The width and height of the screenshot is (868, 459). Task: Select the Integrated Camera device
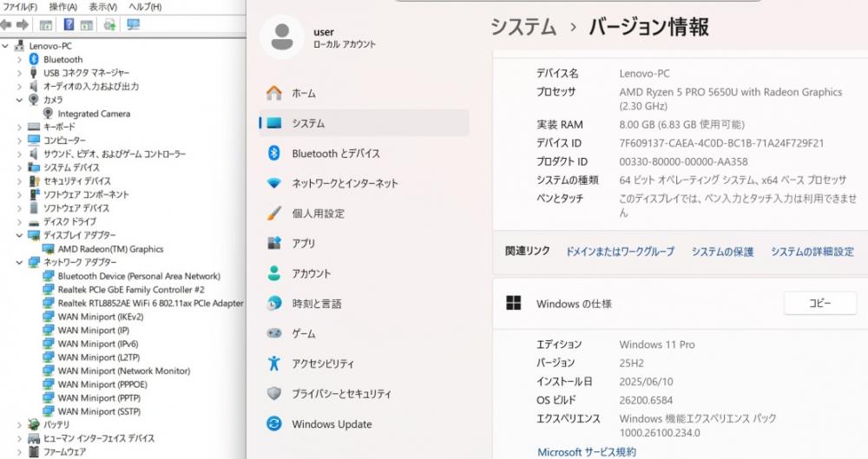click(94, 114)
